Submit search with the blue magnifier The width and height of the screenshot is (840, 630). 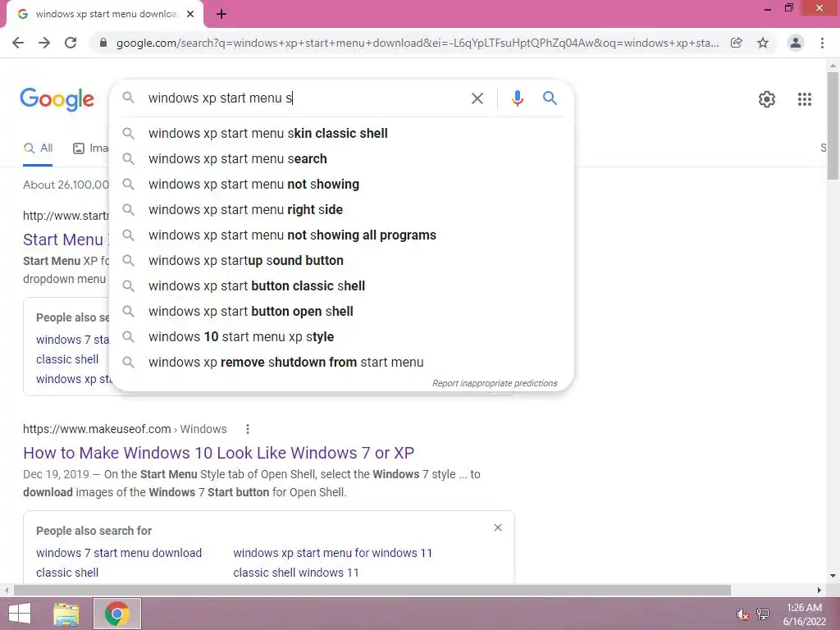(550, 98)
